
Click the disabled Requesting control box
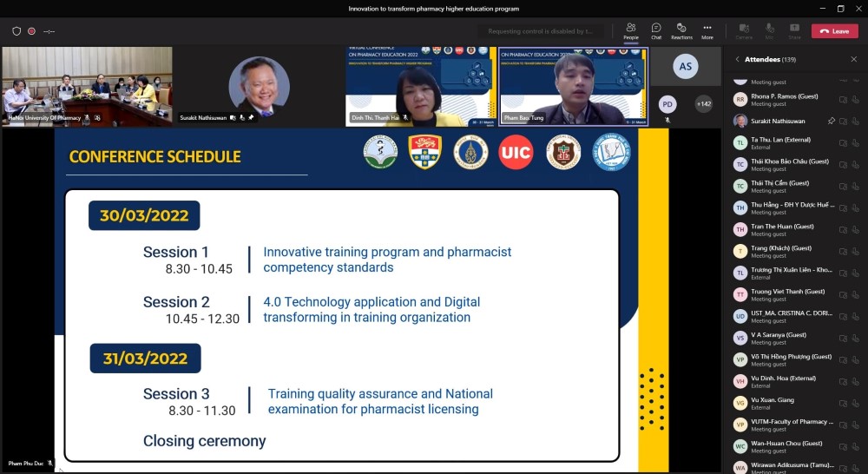coord(540,31)
